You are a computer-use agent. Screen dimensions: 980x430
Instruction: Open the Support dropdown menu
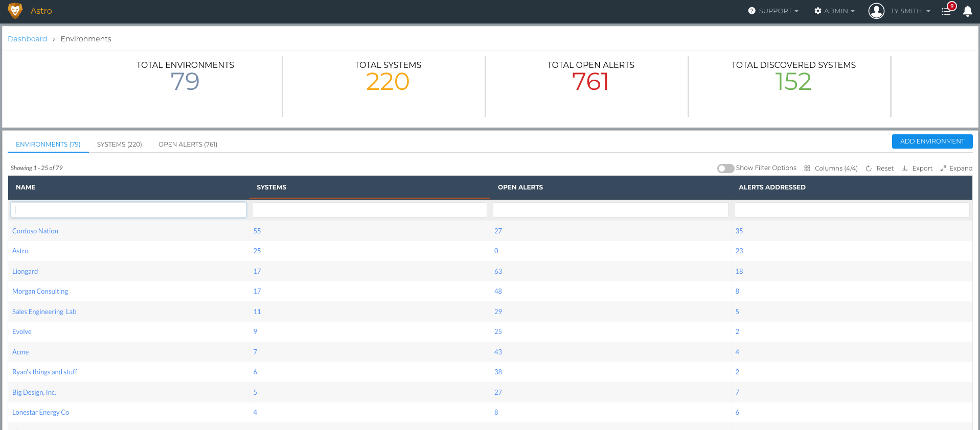pos(773,11)
